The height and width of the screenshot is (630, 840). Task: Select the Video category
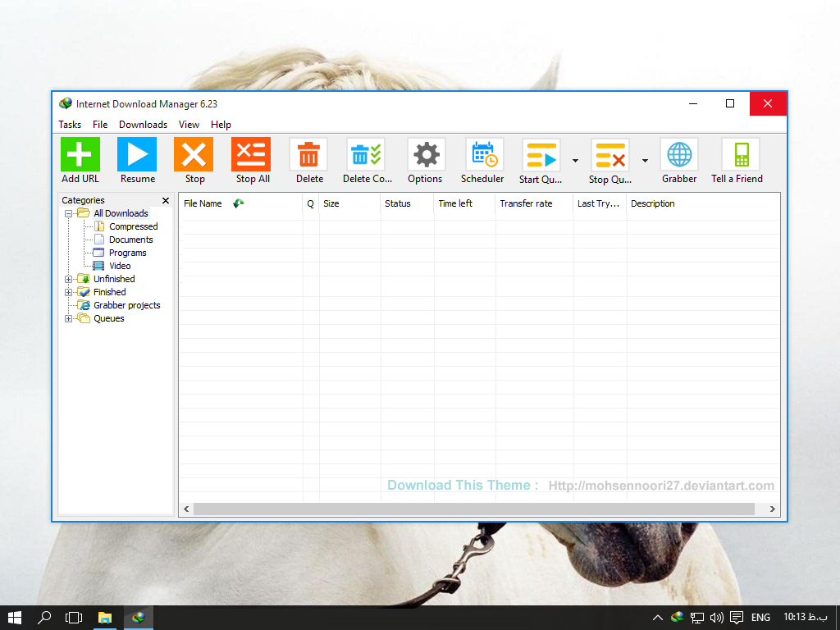click(120, 266)
